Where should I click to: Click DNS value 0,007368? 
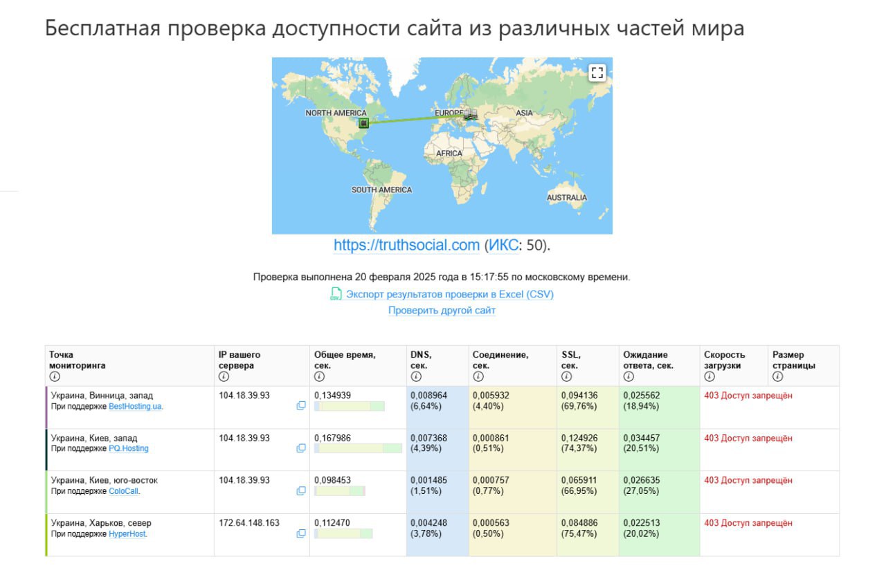point(428,438)
